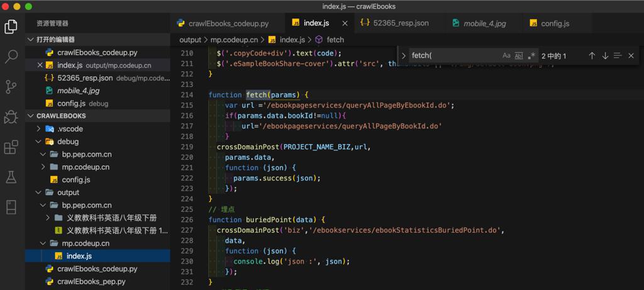Click the 资源管理器 explorer panel title
The height and width of the screenshot is (290, 644).
click(x=53, y=23)
